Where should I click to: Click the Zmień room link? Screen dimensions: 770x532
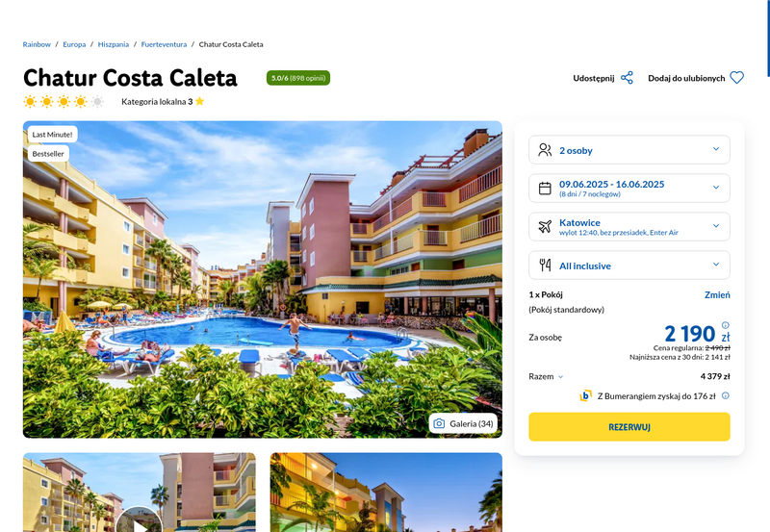tap(717, 295)
